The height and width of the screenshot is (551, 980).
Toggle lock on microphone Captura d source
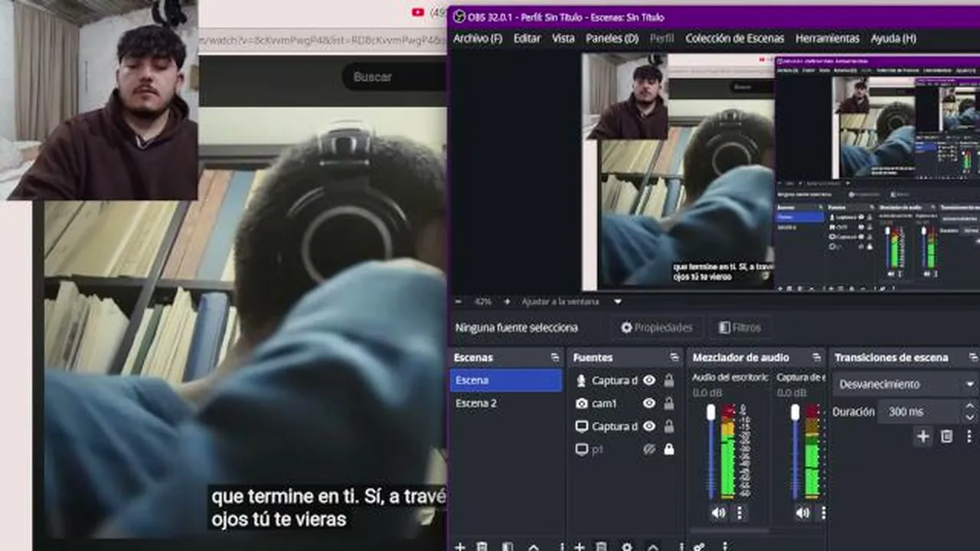point(669,380)
